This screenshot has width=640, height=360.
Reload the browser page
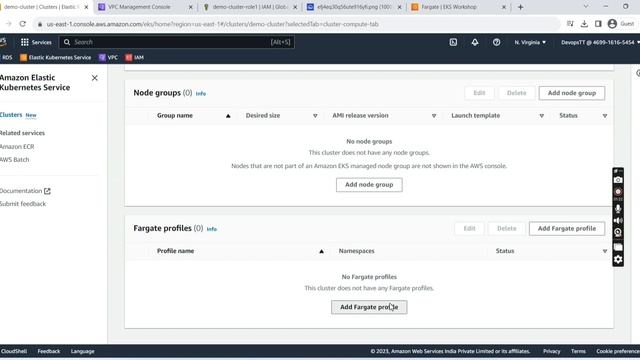tap(22, 24)
